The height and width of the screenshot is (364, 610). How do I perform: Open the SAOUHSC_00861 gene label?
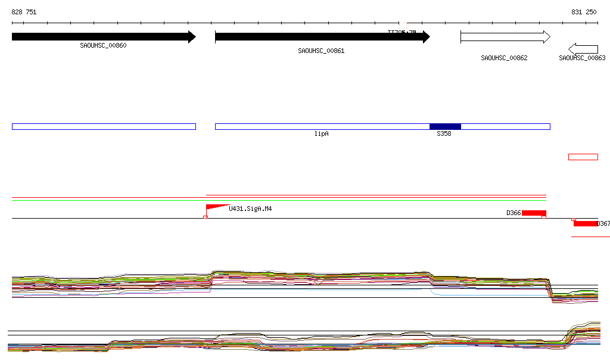pos(321,51)
